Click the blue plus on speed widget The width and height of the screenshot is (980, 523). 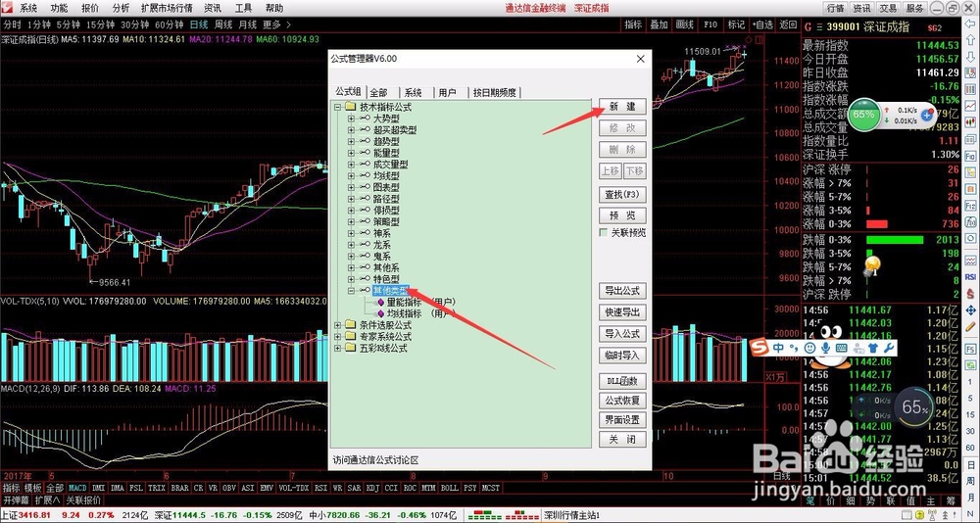[927, 116]
